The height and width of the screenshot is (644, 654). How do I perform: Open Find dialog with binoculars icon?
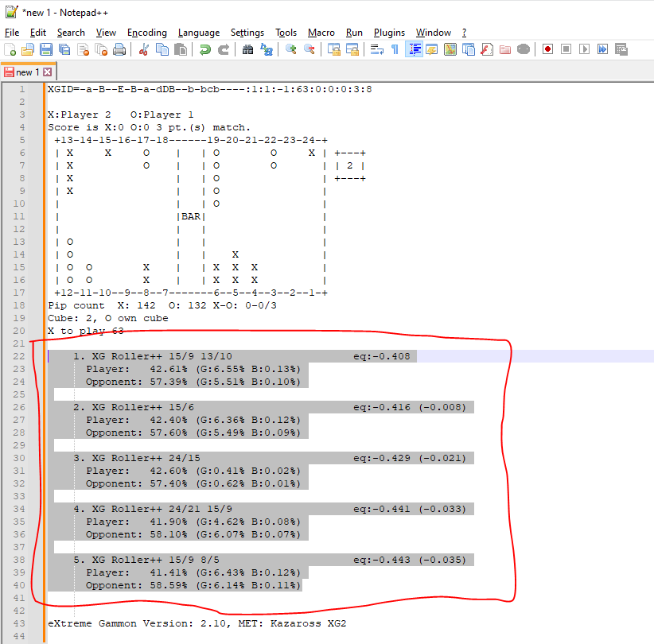247,49
